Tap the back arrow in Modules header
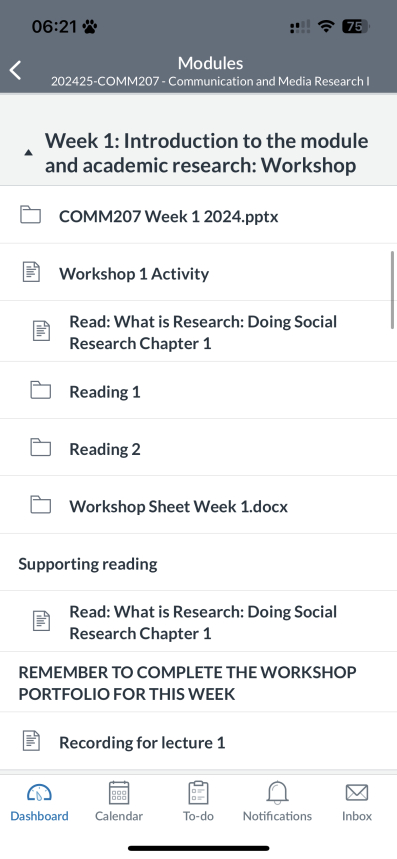The height and width of the screenshot is (859, 397). click(15, 70)
